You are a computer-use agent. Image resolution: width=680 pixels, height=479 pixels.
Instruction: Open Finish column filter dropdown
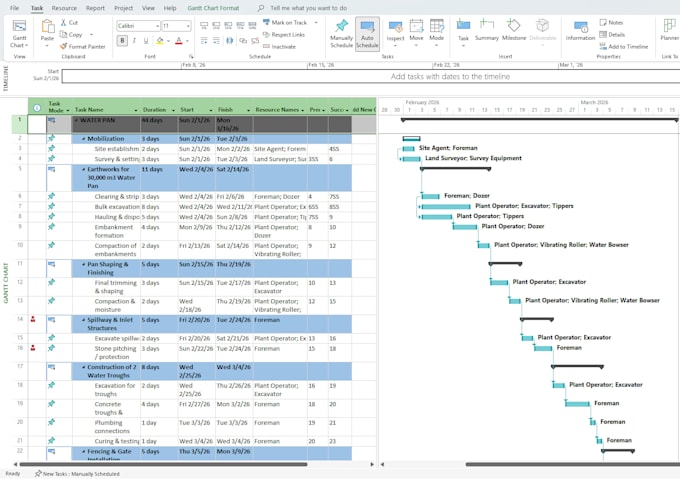(248, 110)
